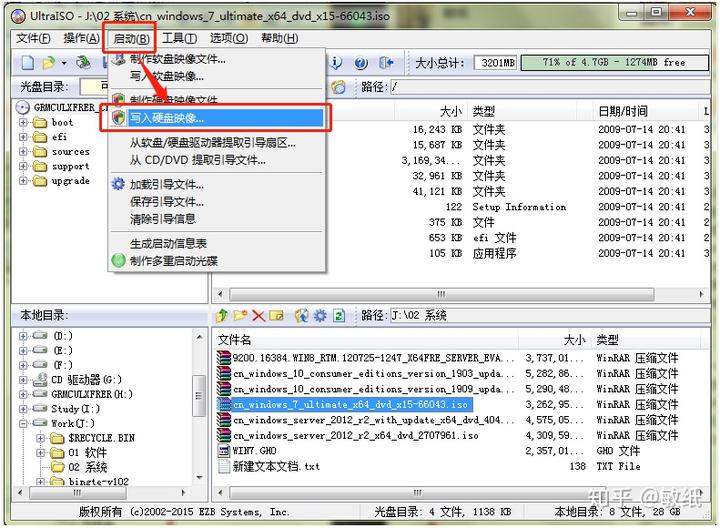Expand the upgrade folder node
720x528 pixels.
point(23,180)
